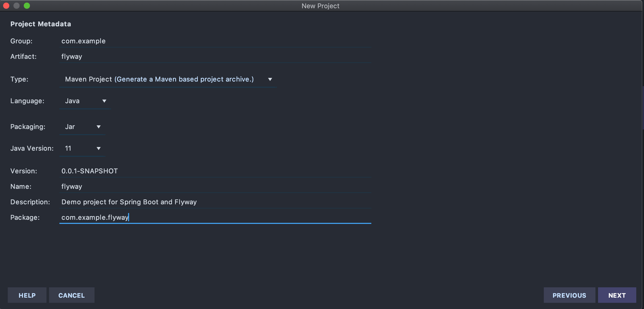Expand the Language dropdown showing Java
The width and height of the screenshot is (644, 309).
(85, 101)
